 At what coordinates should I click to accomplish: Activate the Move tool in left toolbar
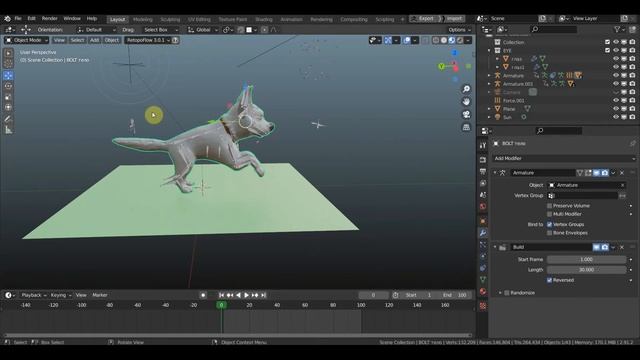coord(8,76)
